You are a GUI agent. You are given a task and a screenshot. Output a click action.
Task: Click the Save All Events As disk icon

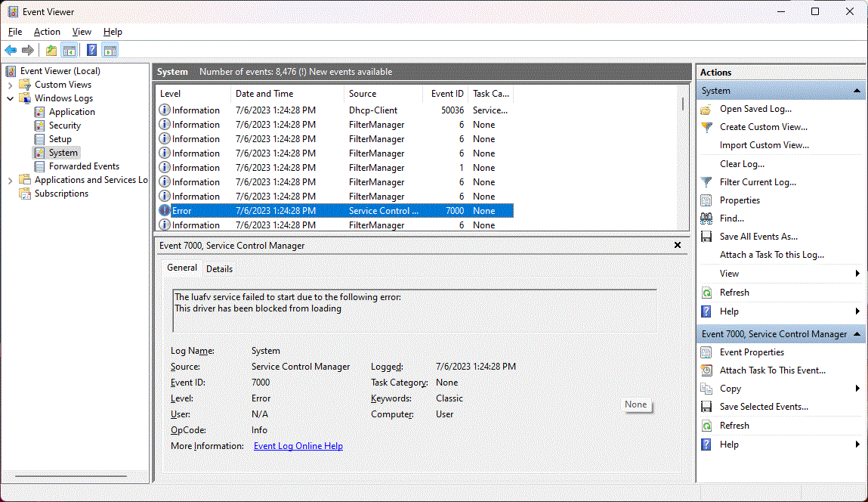(x=706, y=237)
